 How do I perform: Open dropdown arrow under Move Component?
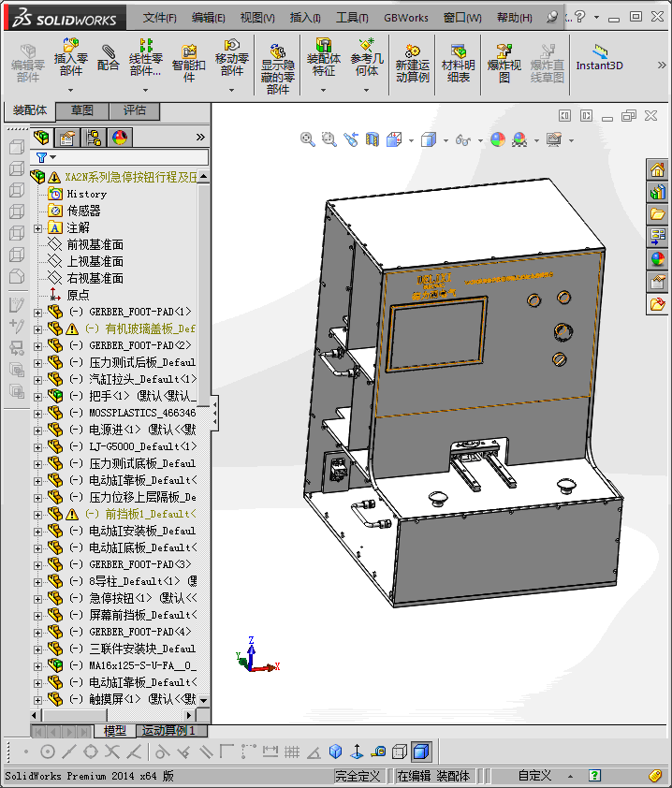(232, 90)
